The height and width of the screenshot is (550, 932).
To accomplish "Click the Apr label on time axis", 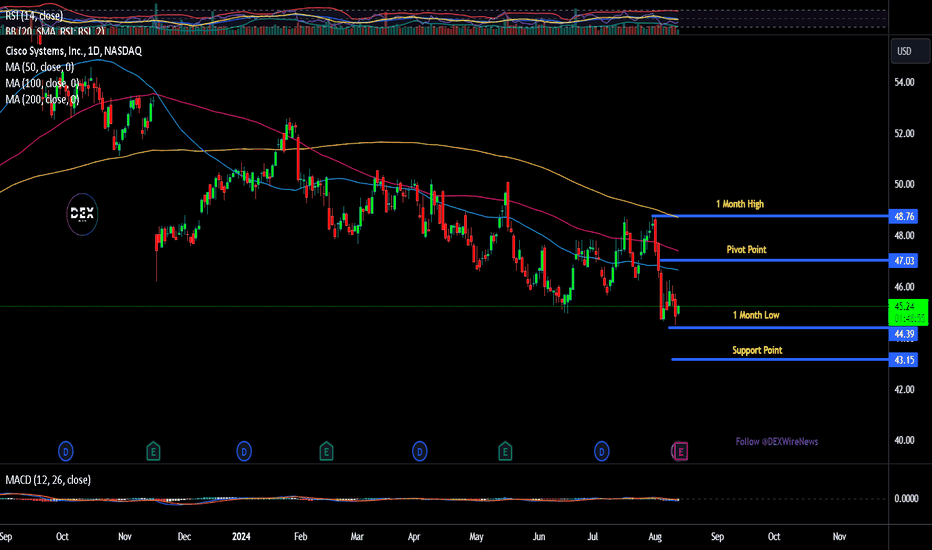I will point(414,536).
